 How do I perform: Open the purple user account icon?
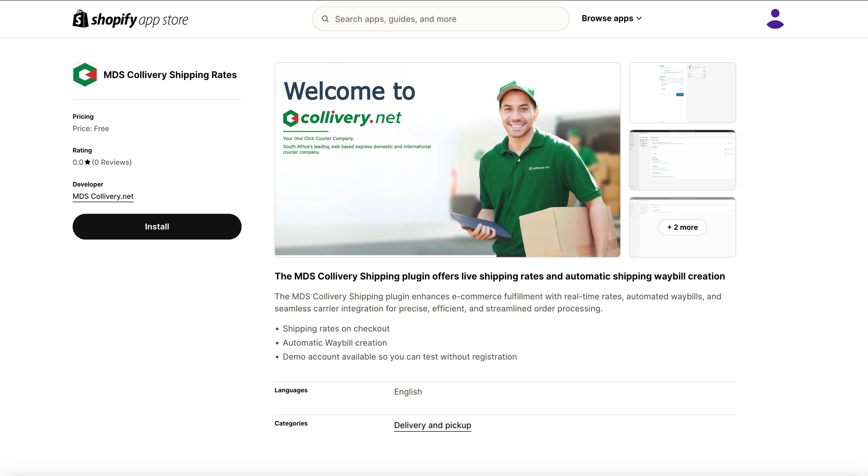775,19
